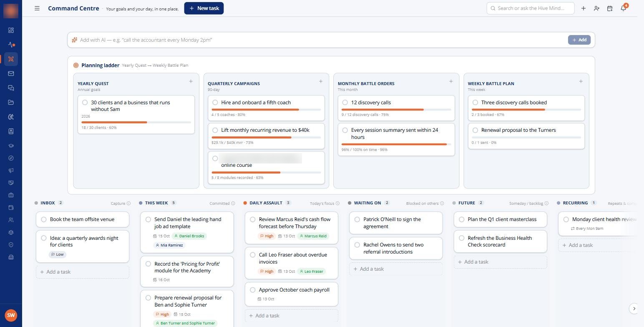This screenshot has width=644, height=327.
Task: Click progress bar of 'Three discovery calls booked'
Action: tap(526, 110)
